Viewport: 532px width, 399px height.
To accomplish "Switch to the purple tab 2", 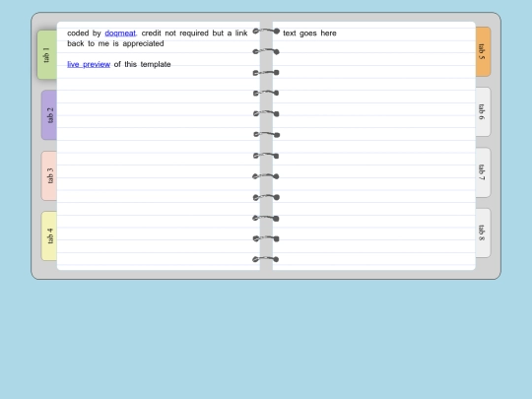I will 49,115.
